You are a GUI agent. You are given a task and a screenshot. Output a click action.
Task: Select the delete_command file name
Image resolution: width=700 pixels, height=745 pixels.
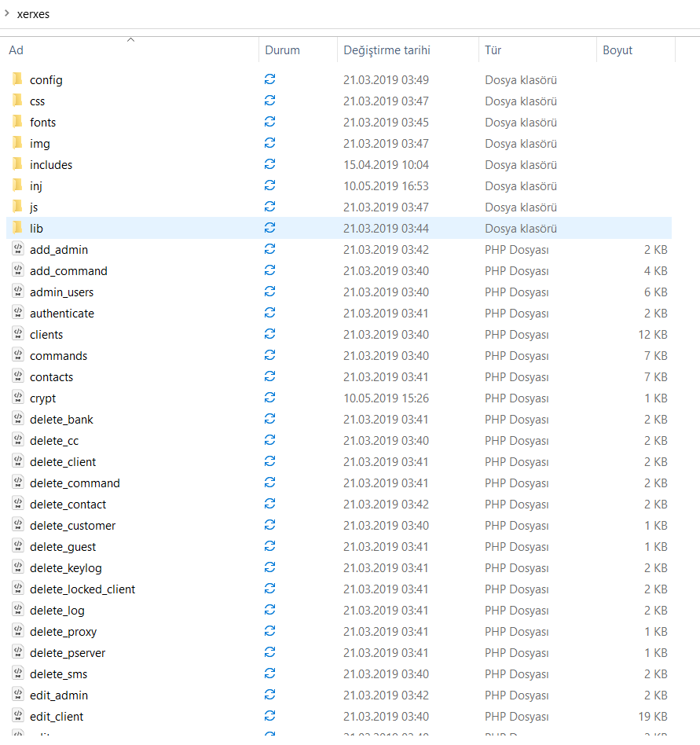pyautogui.click(x=75, y=483)
